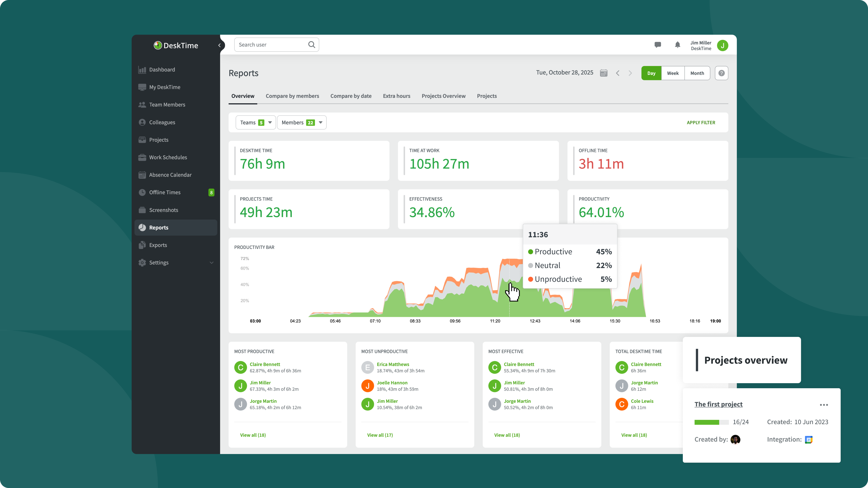Select the Day view toggle
Viewport: 868px width, 488px height.
coord(651,73)
